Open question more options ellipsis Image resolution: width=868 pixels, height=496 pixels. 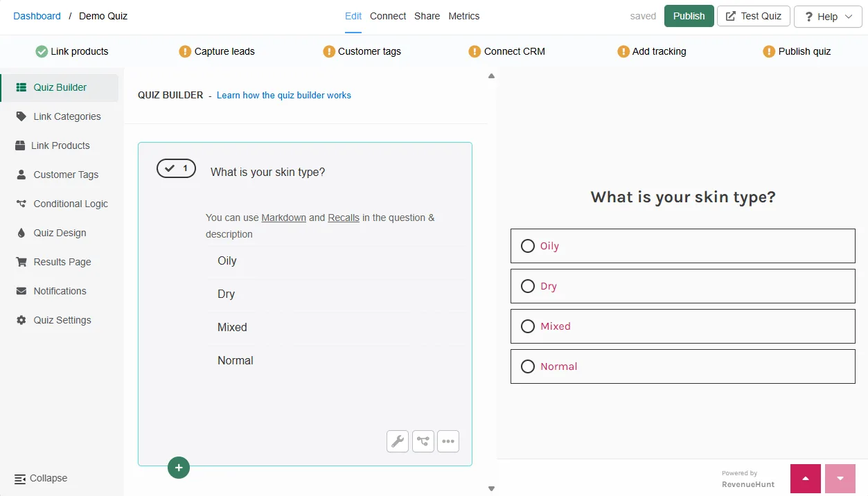448,441
